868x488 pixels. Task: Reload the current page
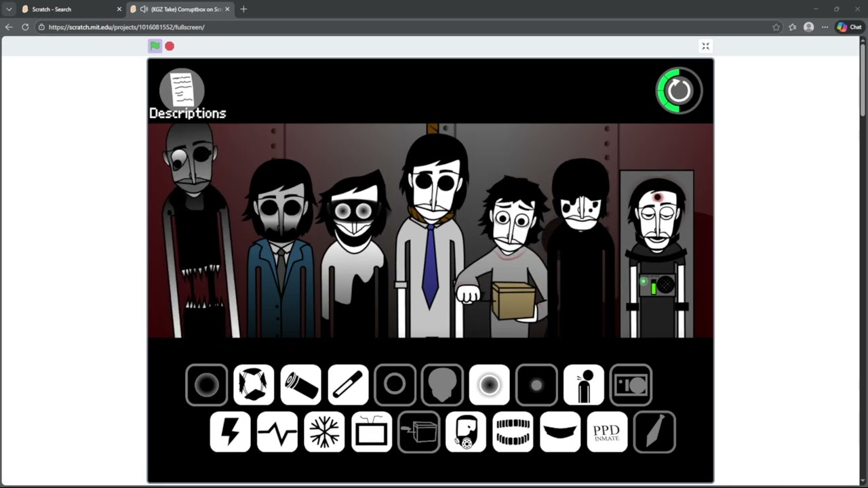25,27
